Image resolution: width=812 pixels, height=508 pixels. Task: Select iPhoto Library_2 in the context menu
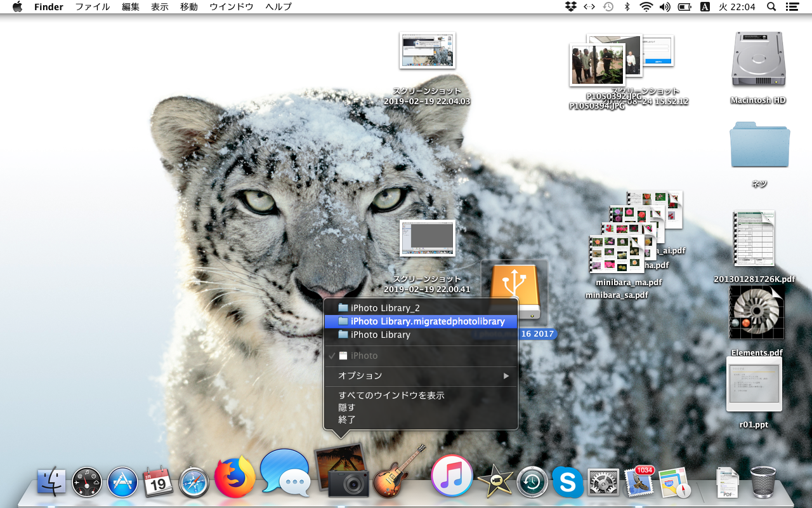(385, 308)
